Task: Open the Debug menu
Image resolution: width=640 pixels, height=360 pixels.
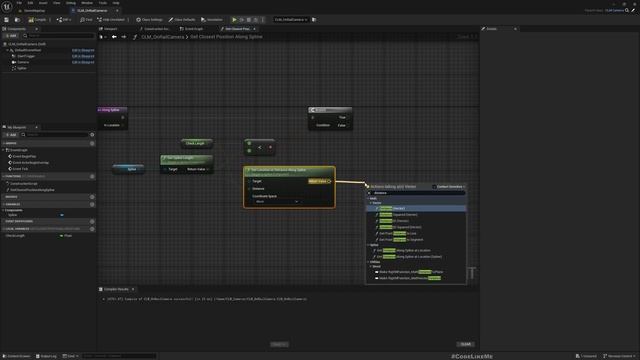Action: (x=71, y=3)
